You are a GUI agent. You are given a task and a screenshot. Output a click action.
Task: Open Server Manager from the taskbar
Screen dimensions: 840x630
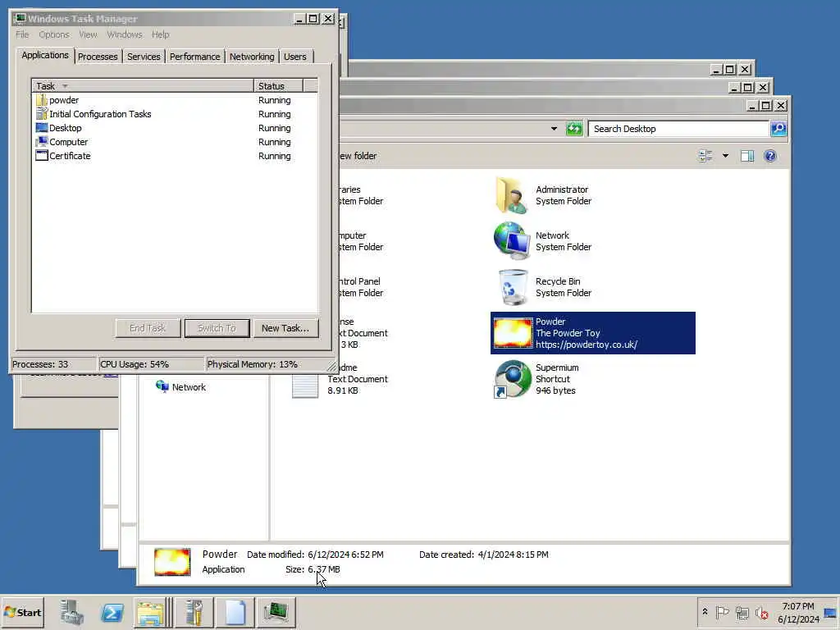(x=72, y=612)
